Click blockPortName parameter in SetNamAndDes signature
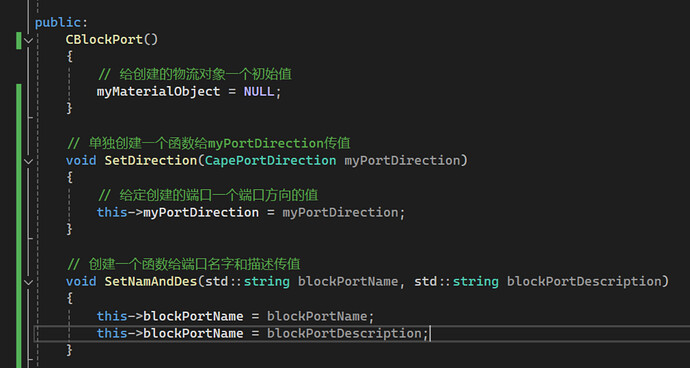This screenshot has width=690, height=368. point(348,282)
